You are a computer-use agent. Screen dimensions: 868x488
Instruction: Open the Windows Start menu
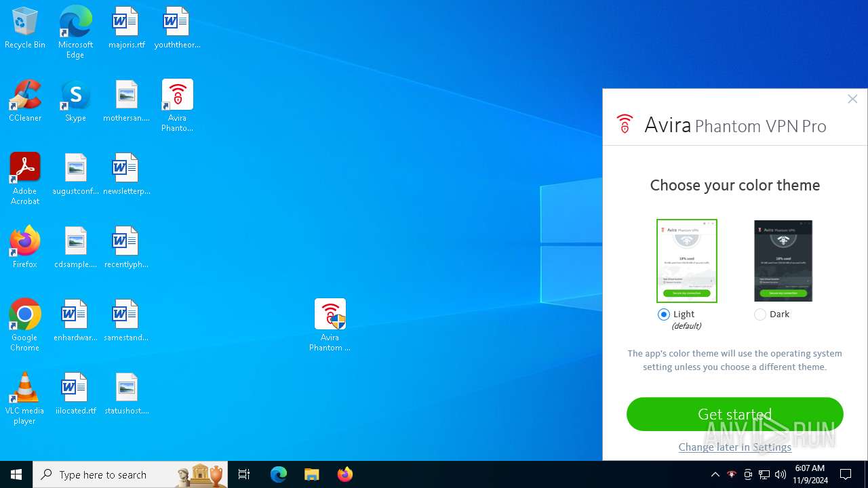pyautogui.click(x=16, y=474)
